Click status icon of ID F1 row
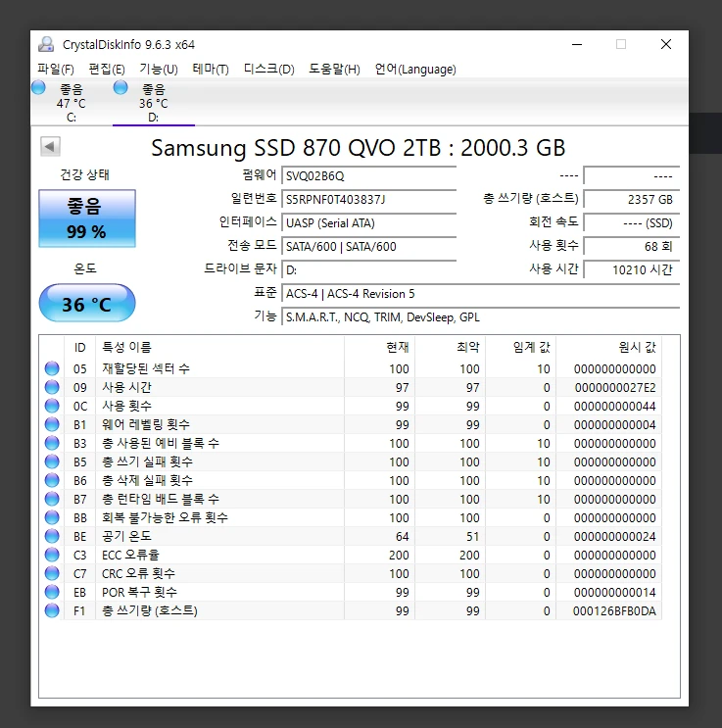The image size is (722, 728). pyautogui.click(x=52, y=610)
